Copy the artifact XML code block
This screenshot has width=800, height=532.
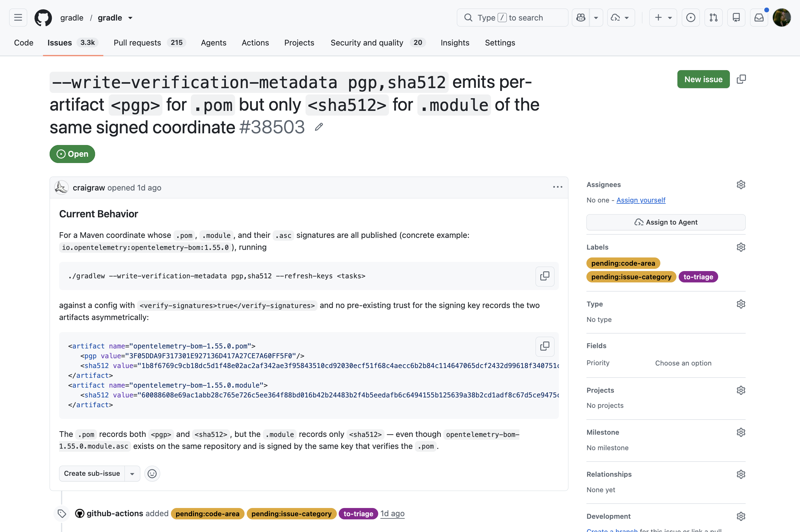point(544,347)
